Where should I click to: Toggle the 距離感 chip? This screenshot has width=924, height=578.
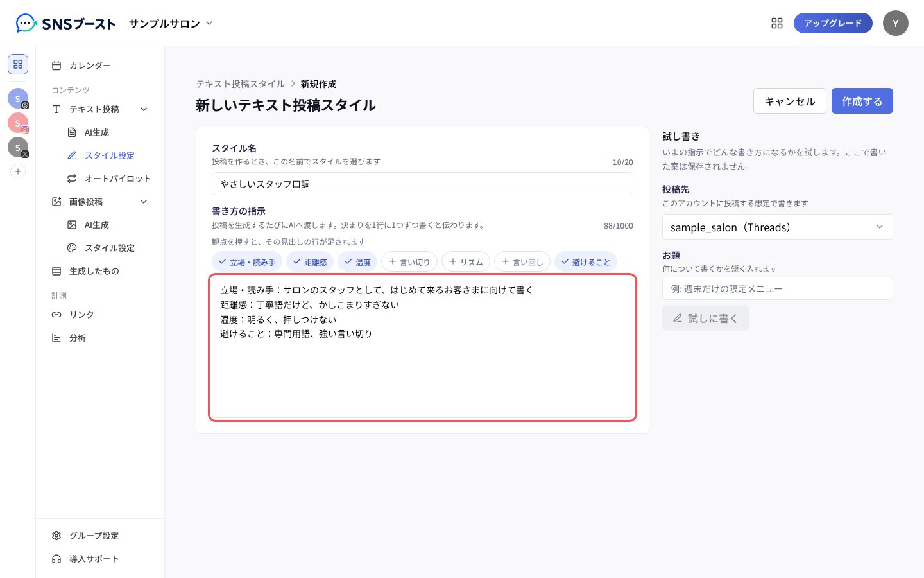(x=310, y=262)
